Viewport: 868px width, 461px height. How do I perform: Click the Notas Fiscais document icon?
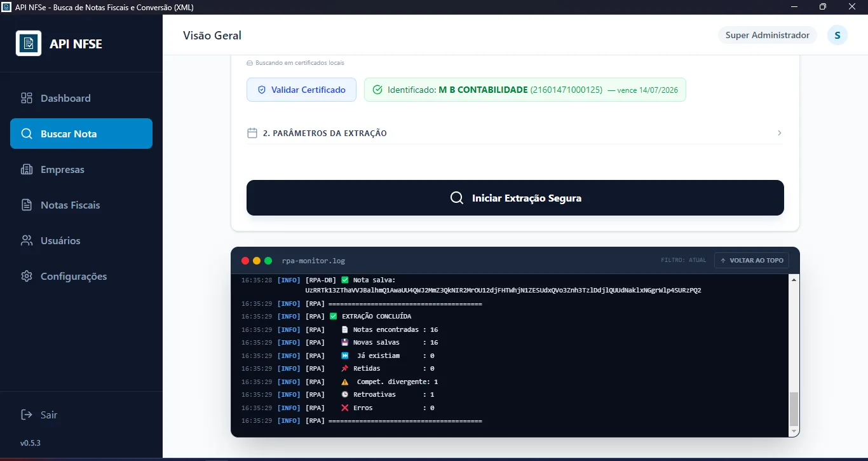point(27,205)
